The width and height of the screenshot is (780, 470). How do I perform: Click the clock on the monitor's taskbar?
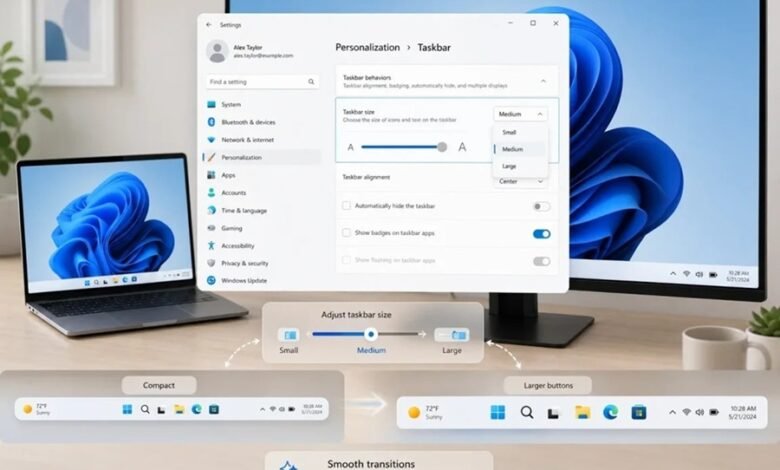click(x=738, y=277)
